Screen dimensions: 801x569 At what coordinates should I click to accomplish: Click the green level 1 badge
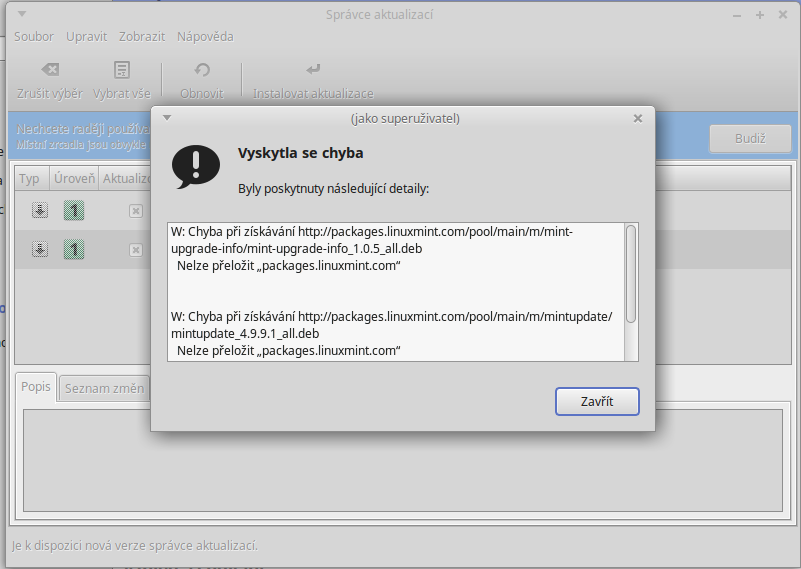74,249
